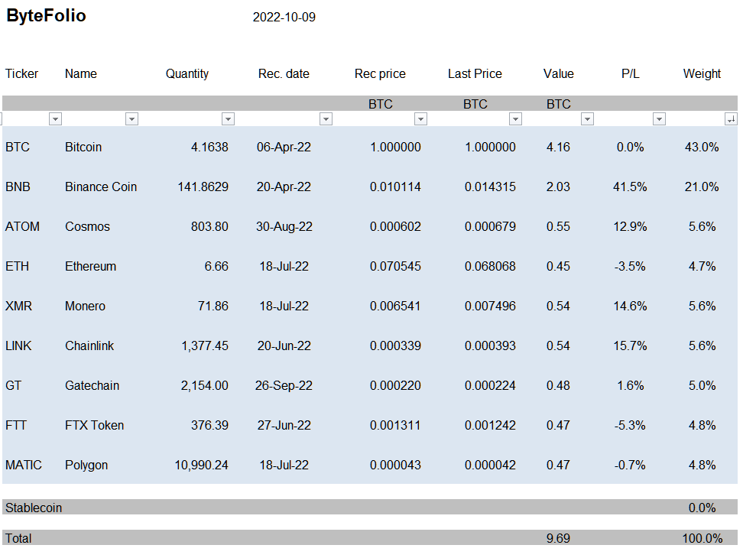Click the Last Price column header
Screen dimensions: 756x558
[x=475, y=74]
